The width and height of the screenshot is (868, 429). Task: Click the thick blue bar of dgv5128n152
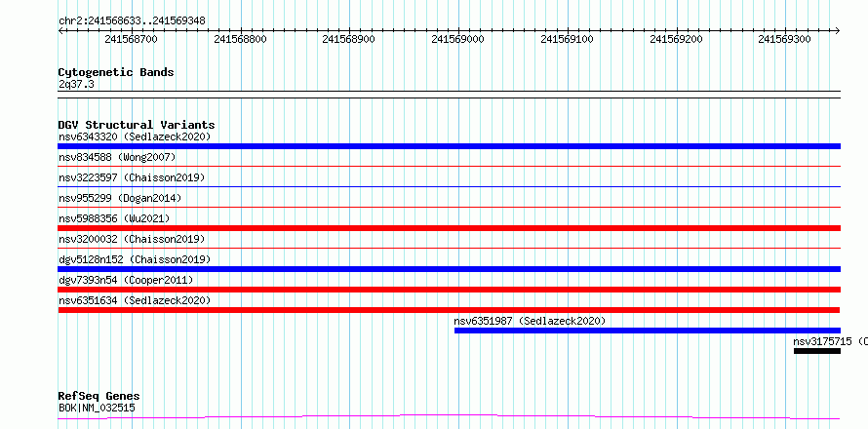[x=449, y=269]
